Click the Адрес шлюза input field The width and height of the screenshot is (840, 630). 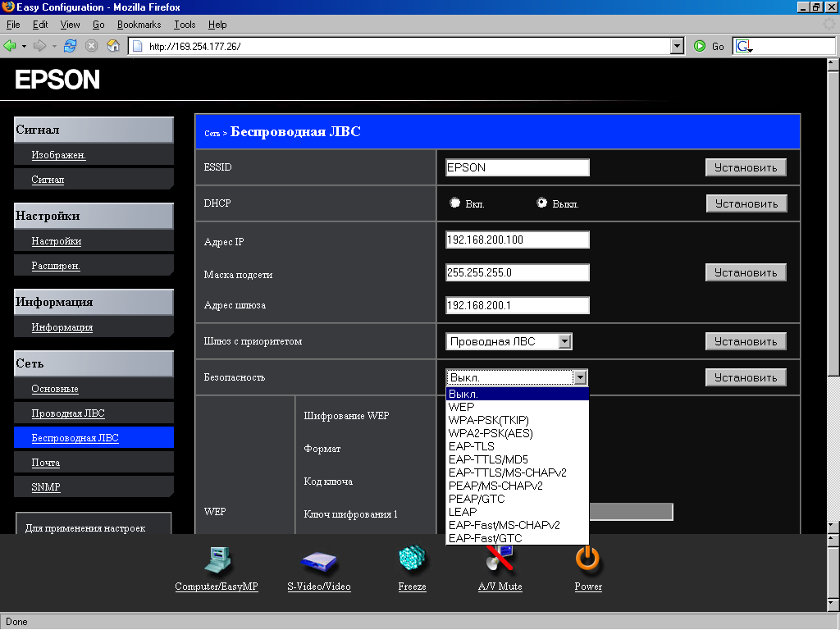pyautogui.click(x=518, y=305)
